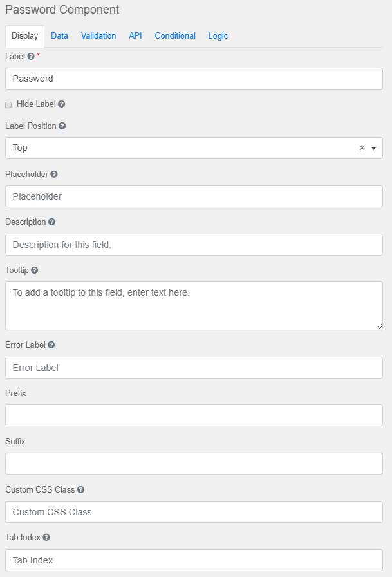Switch to the Data tab
Image resolution: width=392 pixels, height=577 pixels.
pos(59,36)
